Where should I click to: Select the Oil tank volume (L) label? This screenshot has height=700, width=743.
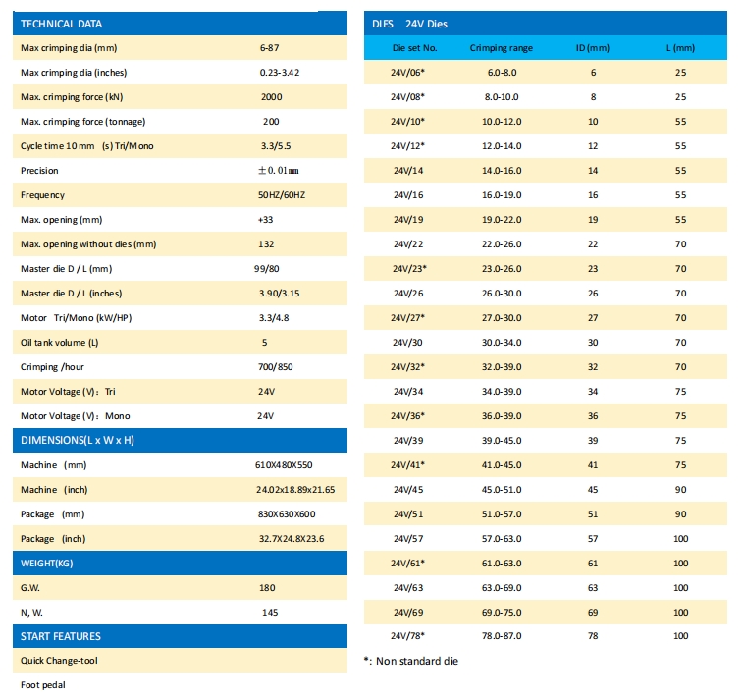click(60, 343)
